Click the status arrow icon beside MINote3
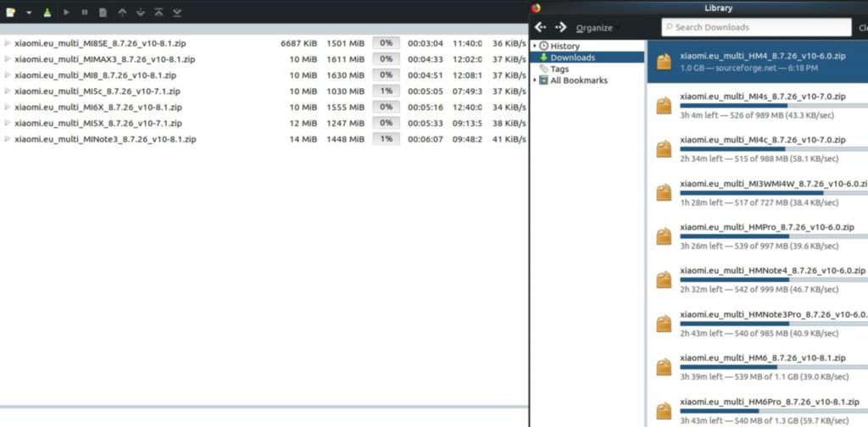The height and width of the screenshot is (427, 868). pyautogui.click(x=7, y=139)
